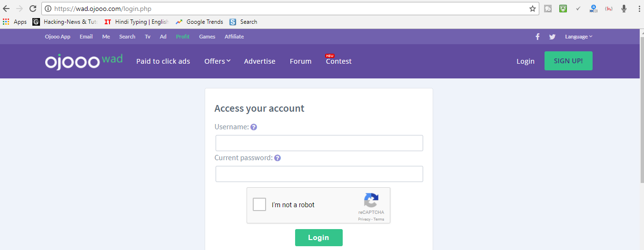This screenshot has width=644, height=250.
Task: Expand the Language dropdown
Action: coord(579,37)
